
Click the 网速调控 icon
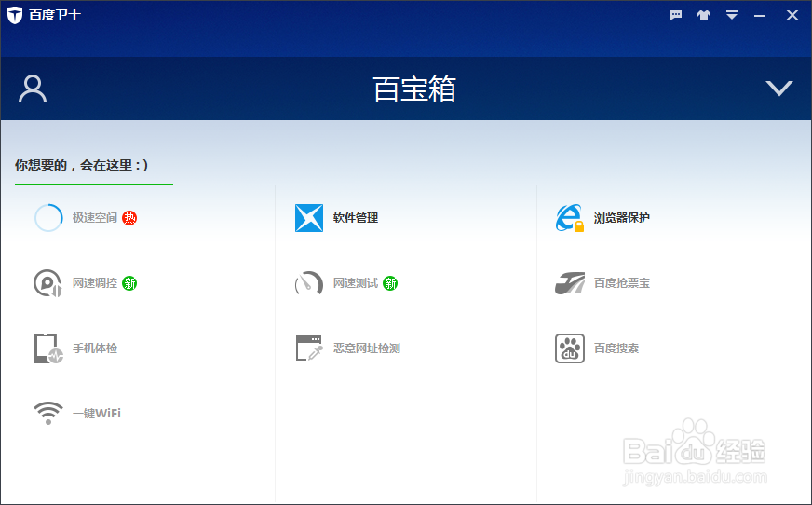point(47,283)
